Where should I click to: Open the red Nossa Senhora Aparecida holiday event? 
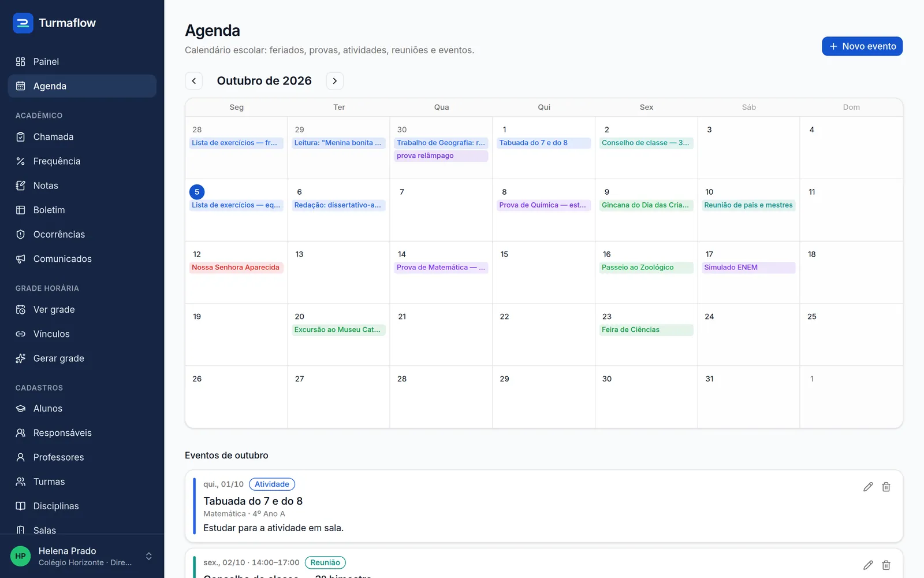pos(236,268)
